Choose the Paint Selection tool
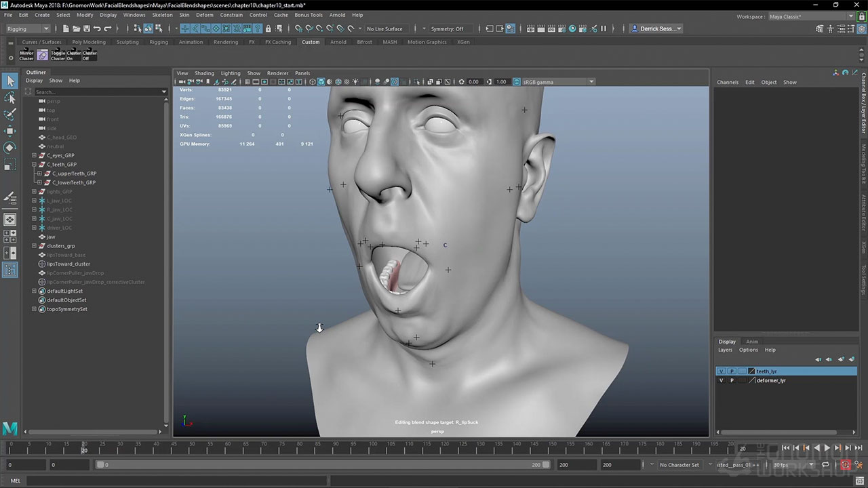Image resolution: width=868 pixels, height=488 pixels. (x=9, y=115)
